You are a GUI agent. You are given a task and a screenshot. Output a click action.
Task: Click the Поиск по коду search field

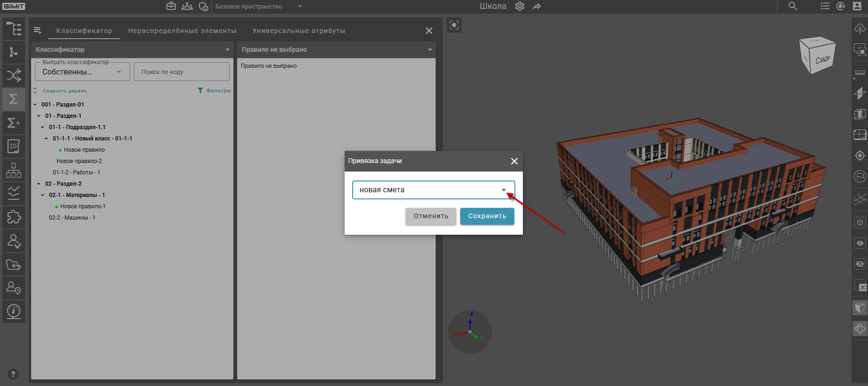tap(182, 72)
